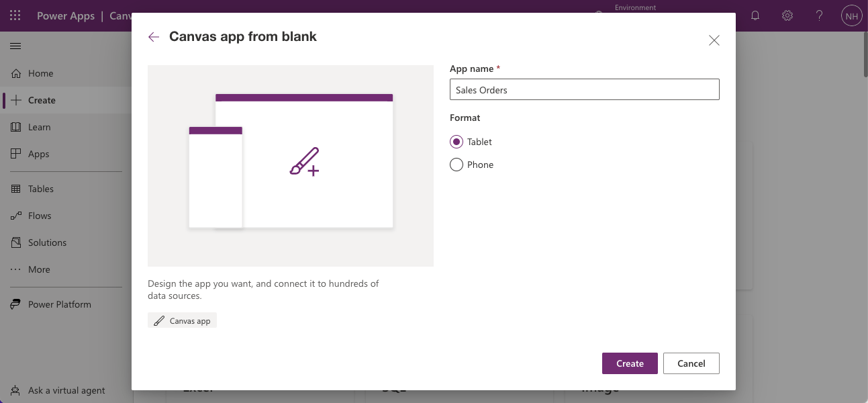Open the NH account avatar
Viewport: 868px width, 403px height.
(851, 15)
